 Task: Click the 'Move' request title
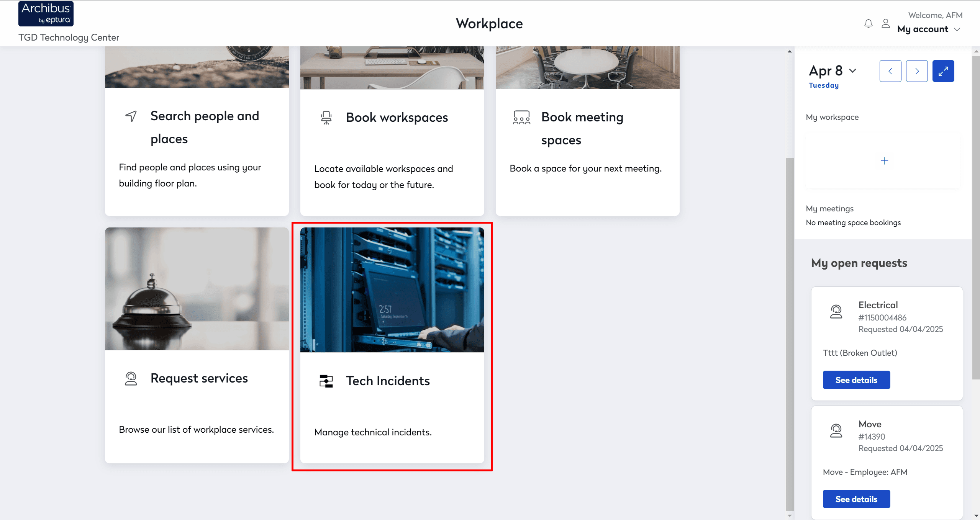tap(870, 424)
